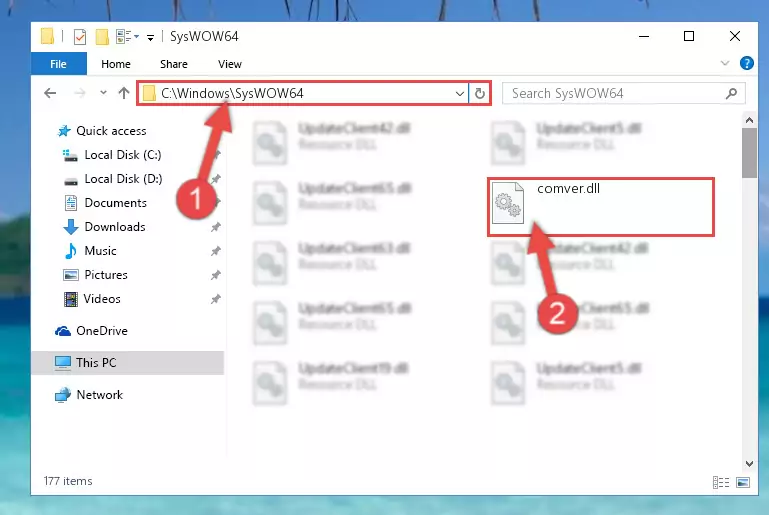The image size is (769, 515).
Task: Click the Downloads blue arrow icon
Action: (71, 227)
